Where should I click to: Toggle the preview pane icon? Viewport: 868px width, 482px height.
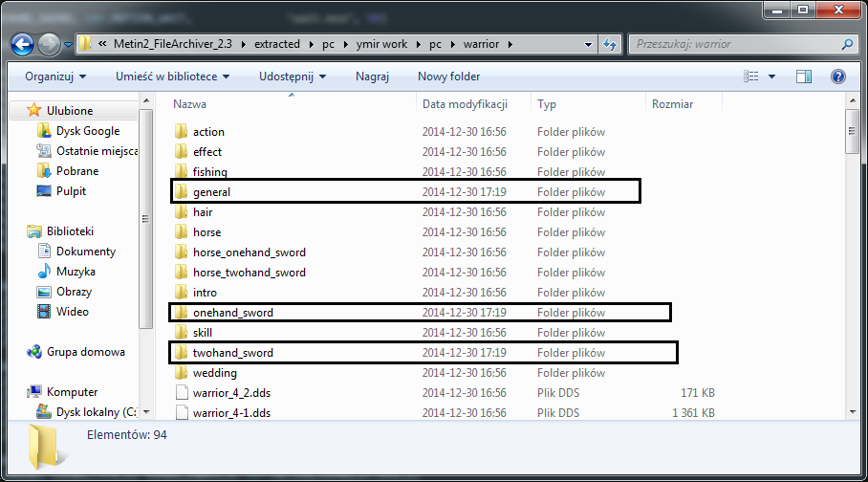(804, 77)
